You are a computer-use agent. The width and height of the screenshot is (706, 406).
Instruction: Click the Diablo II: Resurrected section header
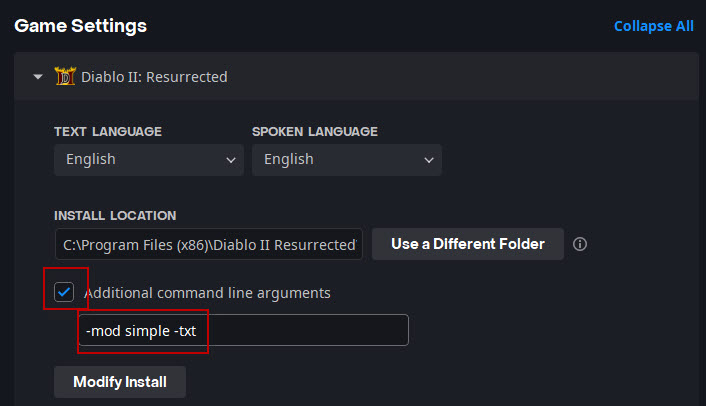356,77
